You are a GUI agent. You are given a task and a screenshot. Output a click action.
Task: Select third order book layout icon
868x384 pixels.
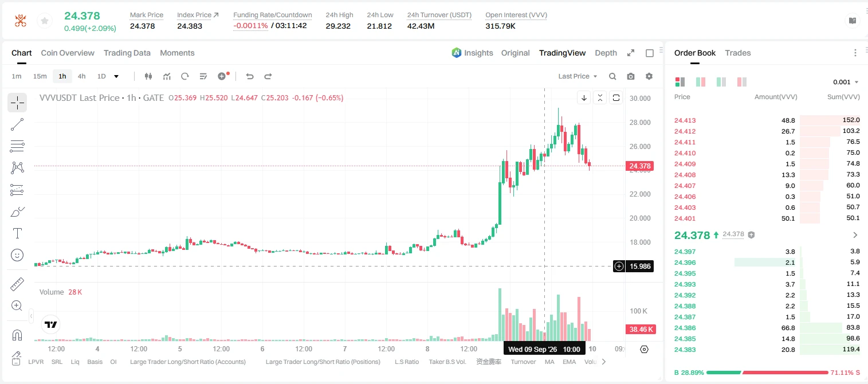click(721, 82)
